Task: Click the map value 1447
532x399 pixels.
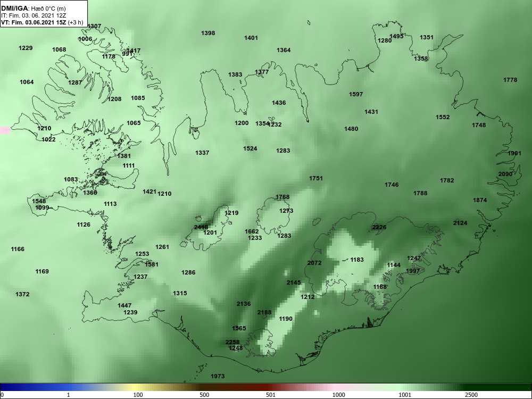Action: 124,306
